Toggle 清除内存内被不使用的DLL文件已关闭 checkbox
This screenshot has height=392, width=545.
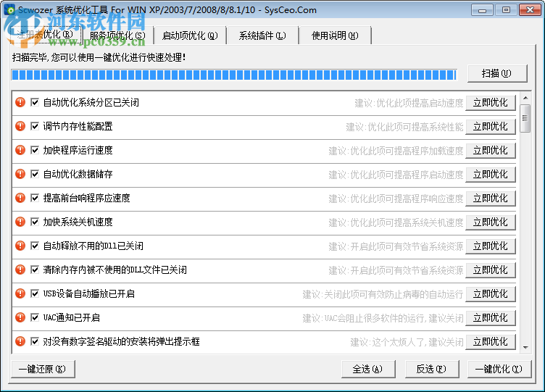34,270
